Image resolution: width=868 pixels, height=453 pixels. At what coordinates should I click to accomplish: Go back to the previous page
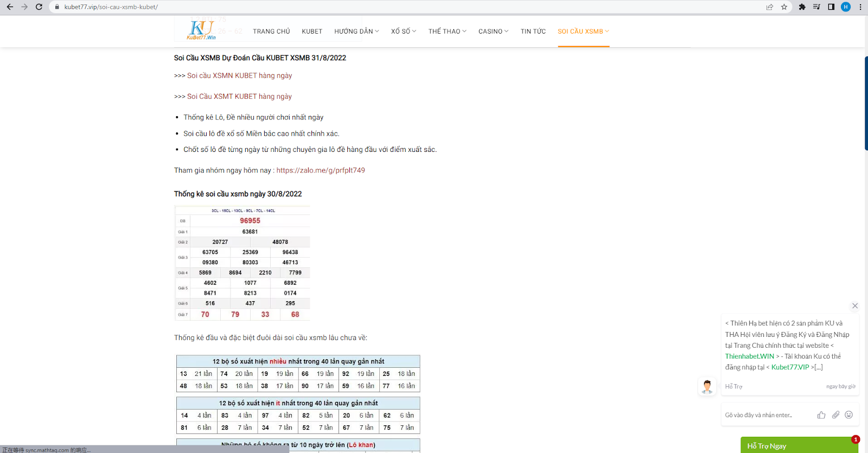pos(10,7)
